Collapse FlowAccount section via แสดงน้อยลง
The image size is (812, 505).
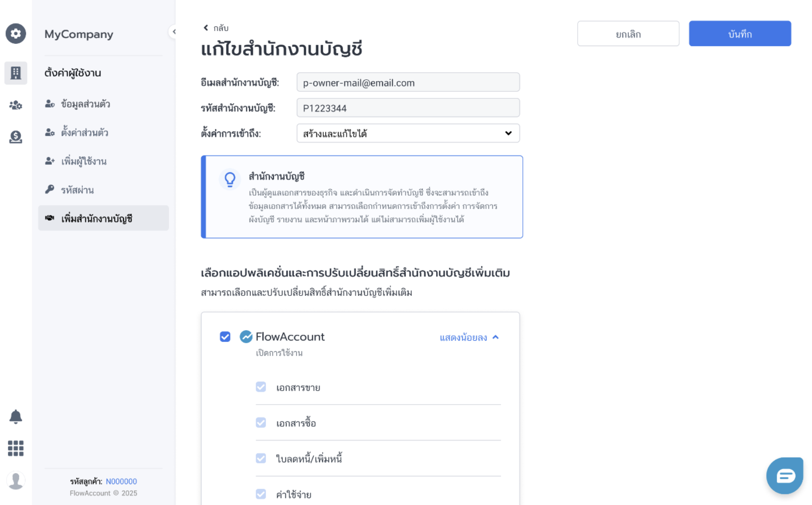pos(469,338)
